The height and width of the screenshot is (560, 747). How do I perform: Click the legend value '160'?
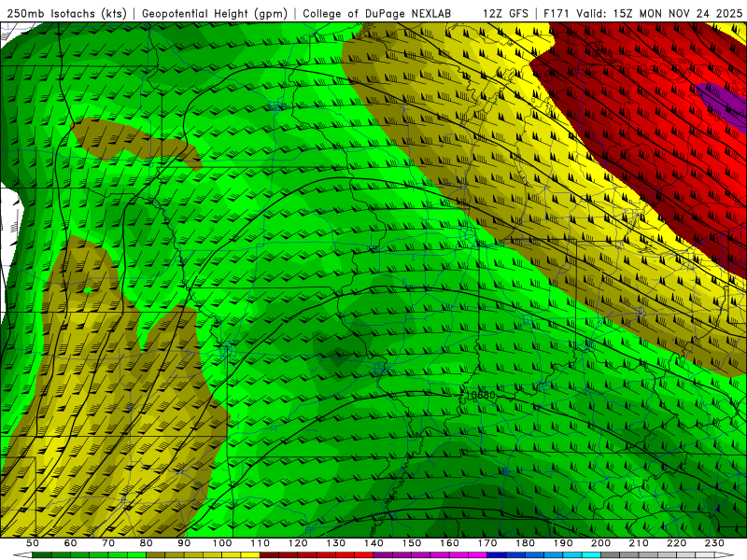click(x=449, y=543)
